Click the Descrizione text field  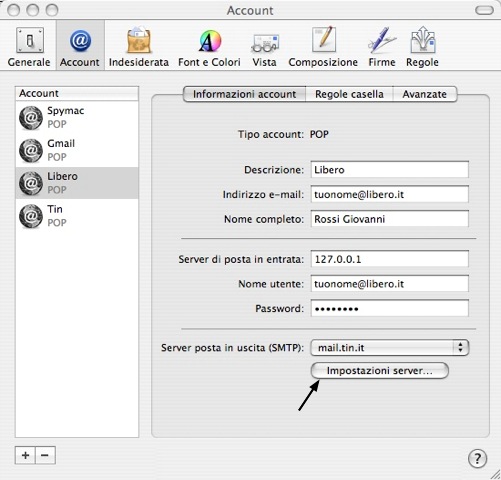(x=390, y=170)
